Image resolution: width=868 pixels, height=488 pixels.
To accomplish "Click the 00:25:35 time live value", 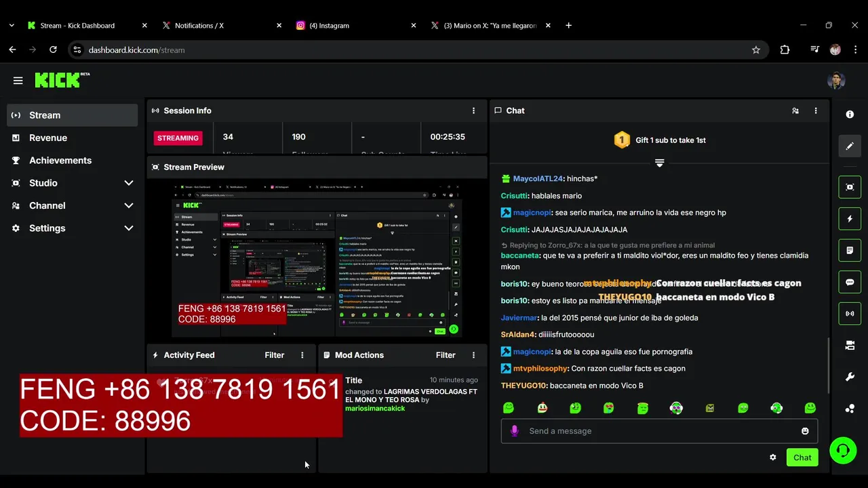I will tap(448, 137).
